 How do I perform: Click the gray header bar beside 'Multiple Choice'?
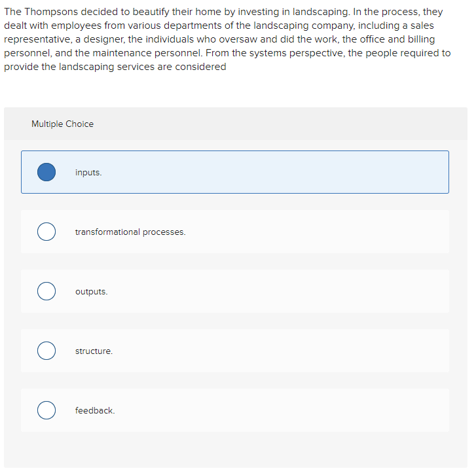(295, 124)
